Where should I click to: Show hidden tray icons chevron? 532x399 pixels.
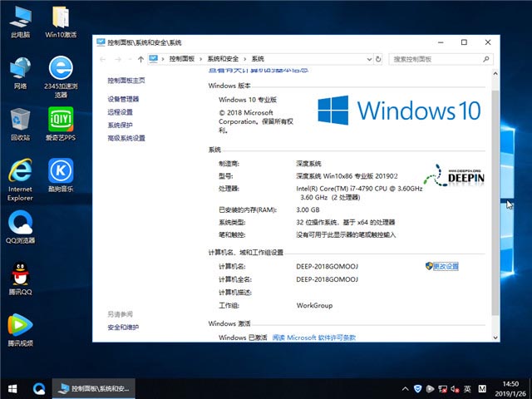click(405, 389)
